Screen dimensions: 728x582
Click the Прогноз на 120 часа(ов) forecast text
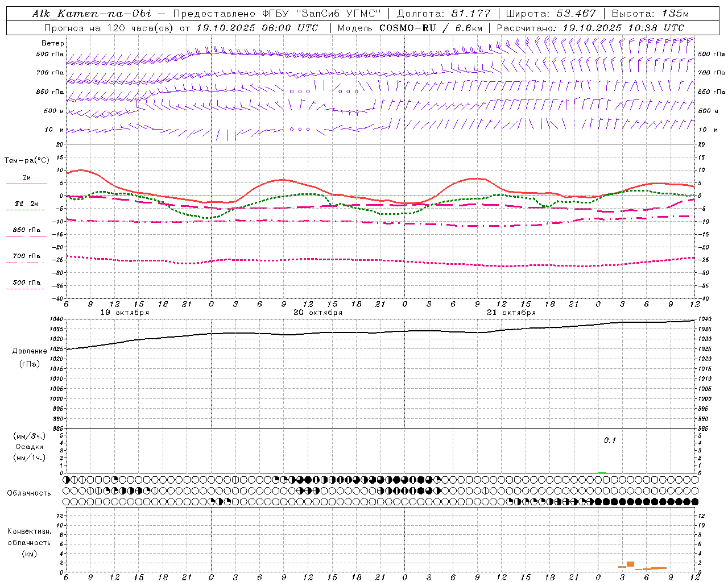[x=110, y=28]
